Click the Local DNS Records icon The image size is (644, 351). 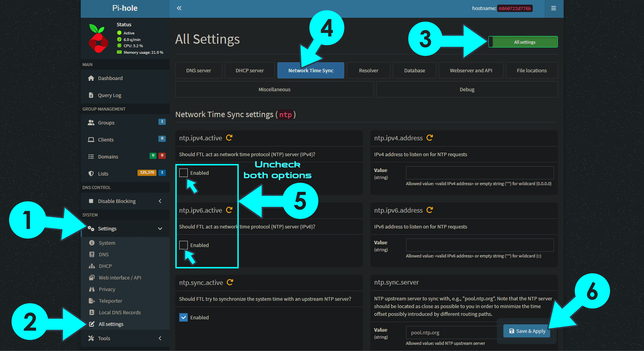tap(92, 312)
